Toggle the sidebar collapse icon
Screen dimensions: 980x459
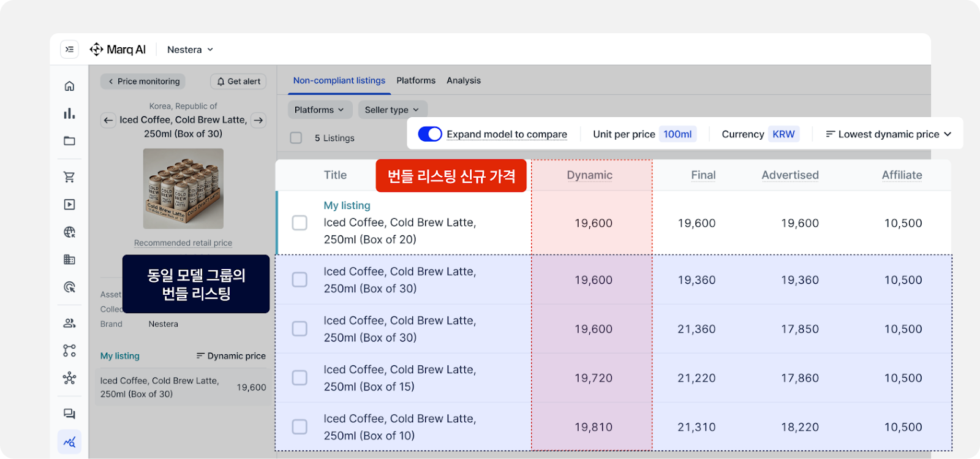(69, 50)
